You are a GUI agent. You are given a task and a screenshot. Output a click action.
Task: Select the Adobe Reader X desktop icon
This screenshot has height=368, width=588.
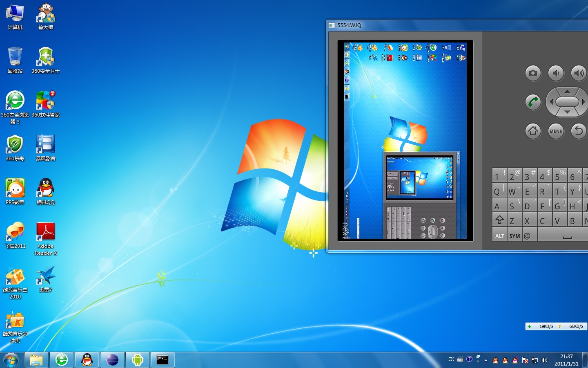(x=46, y=239)
